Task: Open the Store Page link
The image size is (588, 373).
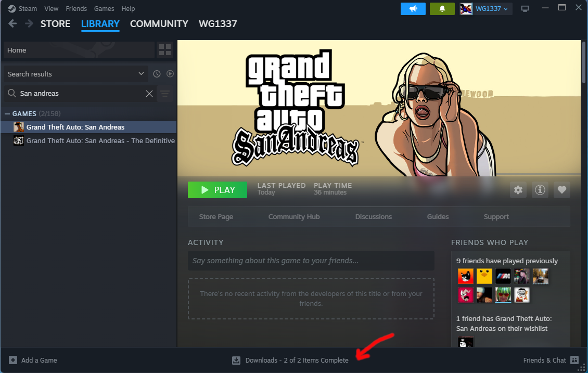Action: click(x=216, y=217)
